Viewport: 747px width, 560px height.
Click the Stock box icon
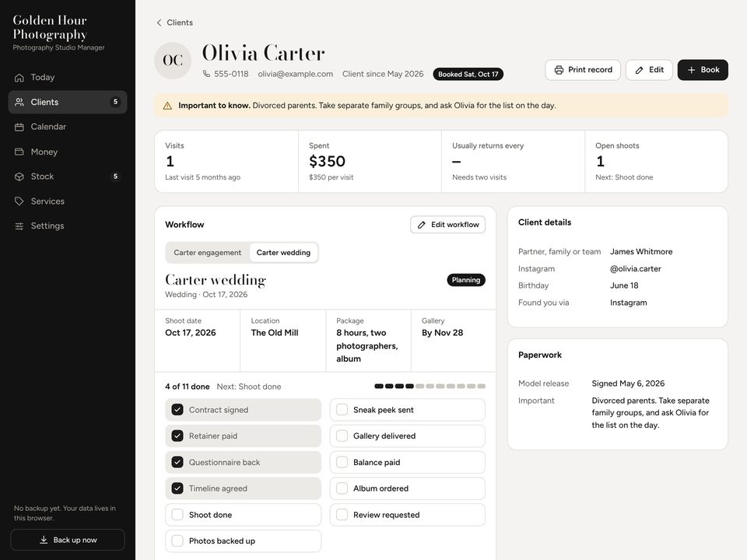coord(19,177)
